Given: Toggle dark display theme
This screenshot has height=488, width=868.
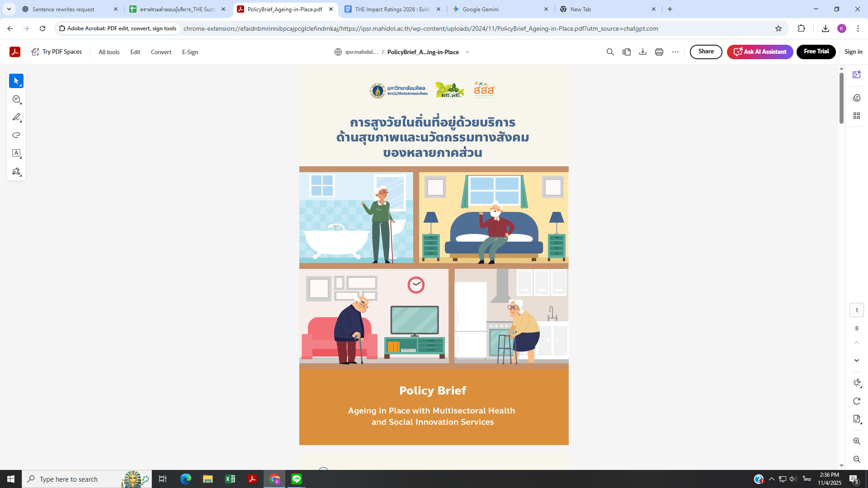Looking at the screenshot, I should pyautogui.click(x=856, y=383).
